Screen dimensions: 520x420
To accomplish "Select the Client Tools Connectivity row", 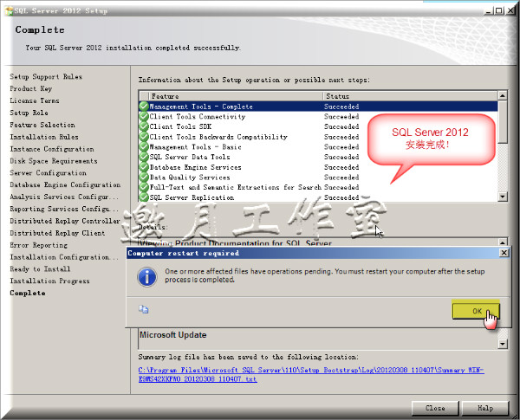I will tap(318, 116).
